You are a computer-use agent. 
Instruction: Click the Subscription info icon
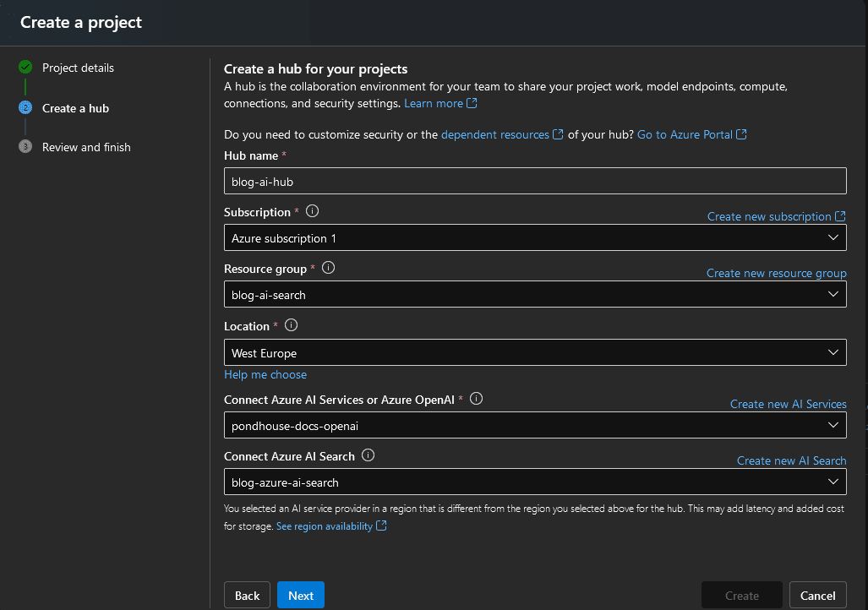pos(312,211)
